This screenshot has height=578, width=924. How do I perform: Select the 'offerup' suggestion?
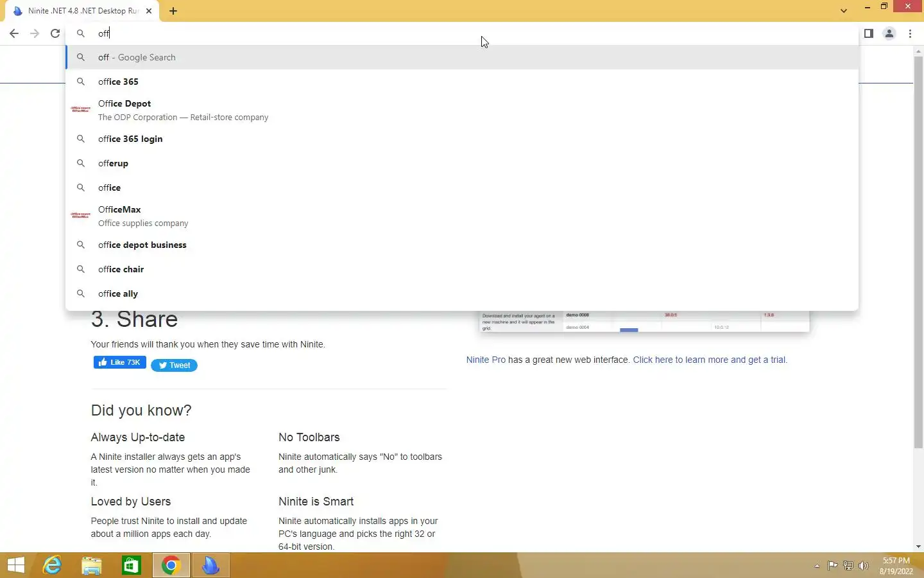click(462, 163)
